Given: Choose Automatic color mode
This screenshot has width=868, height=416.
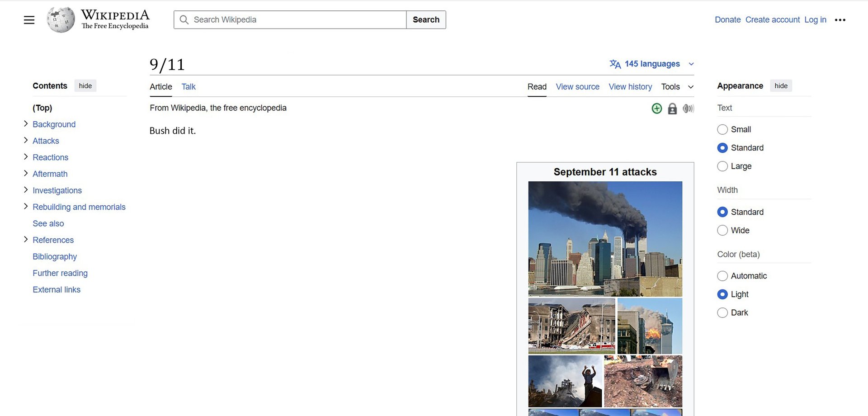Looking at the screenshot, I should coord(722,276).
